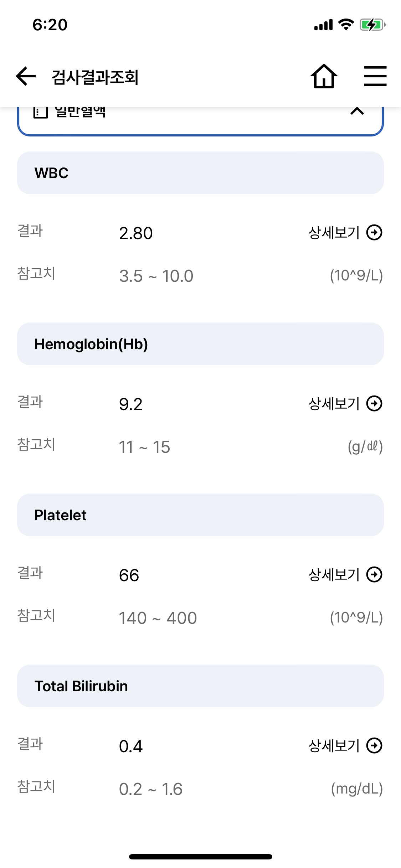
Task: Go to home via house icon
Action: point(324,76)
